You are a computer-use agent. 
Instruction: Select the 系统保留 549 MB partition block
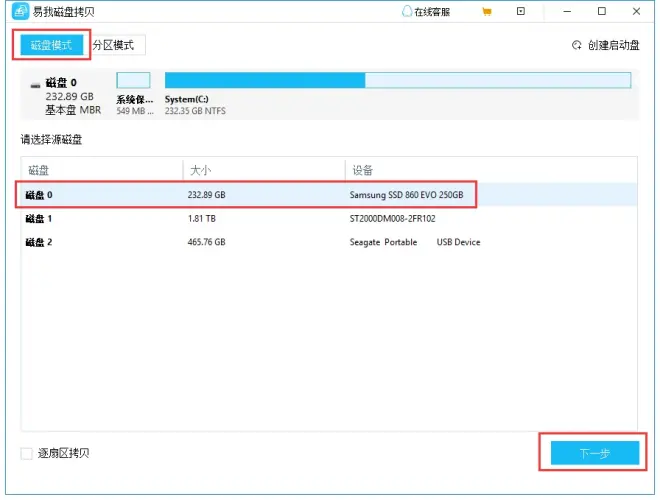coord(133,80)
